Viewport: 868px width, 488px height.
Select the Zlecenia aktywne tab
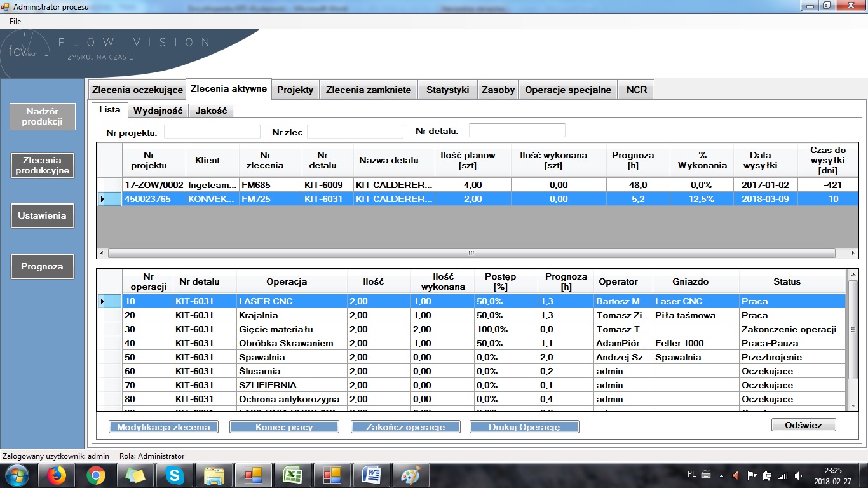click(x=229, y=88)
